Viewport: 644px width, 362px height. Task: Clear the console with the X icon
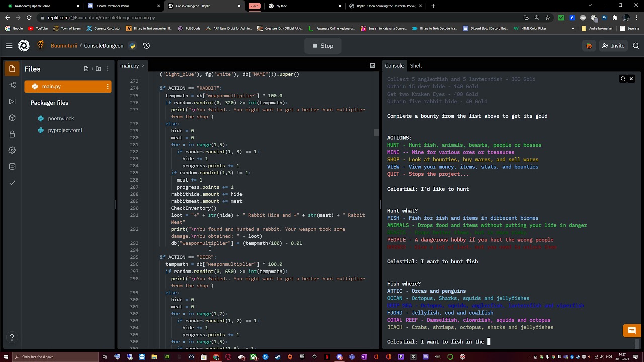[631, 79]
